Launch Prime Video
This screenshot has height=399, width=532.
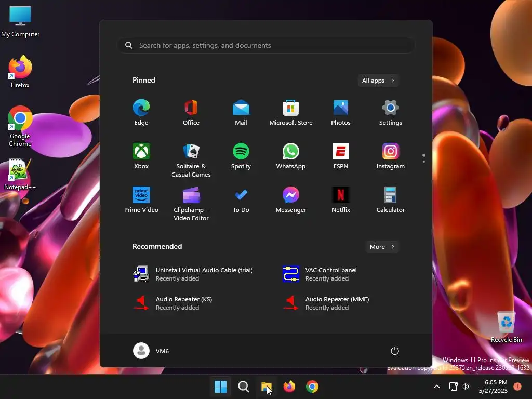point(141,200)
